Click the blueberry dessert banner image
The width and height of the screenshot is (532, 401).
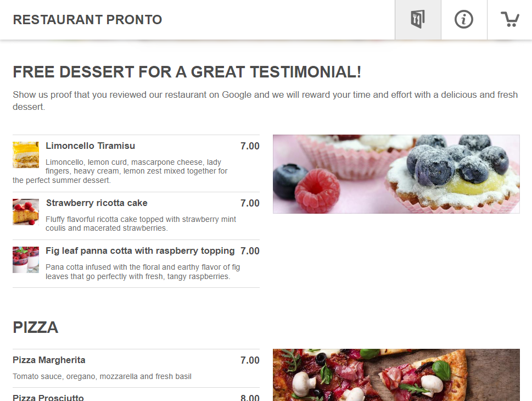click(x=396, y=174)
